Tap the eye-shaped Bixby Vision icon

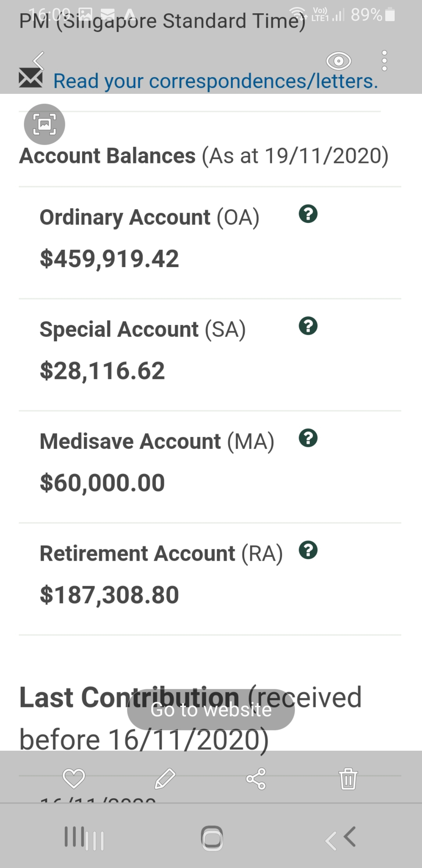click(338, 61)
